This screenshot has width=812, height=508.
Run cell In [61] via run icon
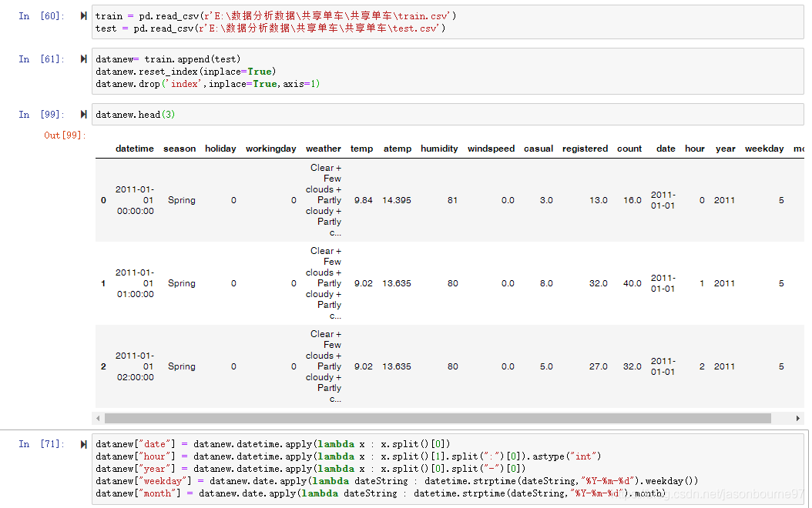pos(83,59)
